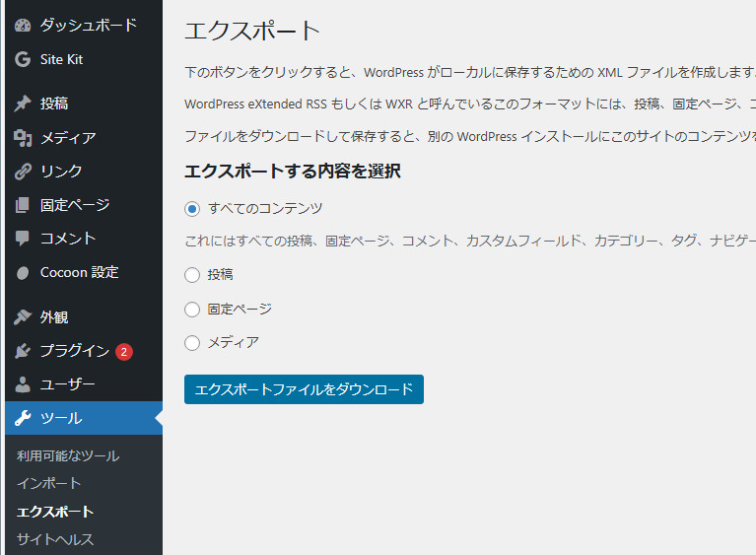Click the red plugin update badge
Viewport: 756px width, 555px height.
point(123,352)
